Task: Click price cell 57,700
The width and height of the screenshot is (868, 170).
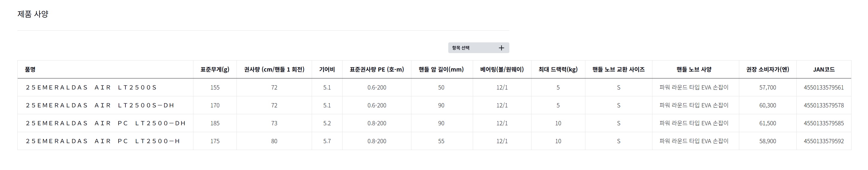Action: pyautogui.click(x=768, y=87)
